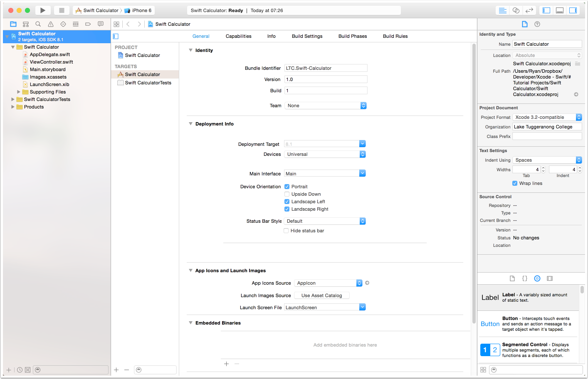The height and width of the screenshot is (379, 588).
Task: Switch to the Info tab
Action: (x=272, y=36)
